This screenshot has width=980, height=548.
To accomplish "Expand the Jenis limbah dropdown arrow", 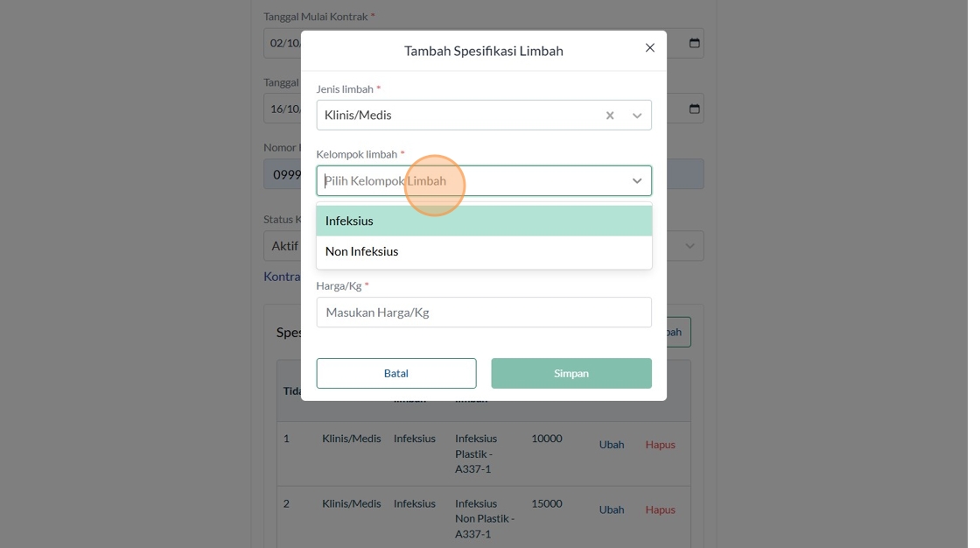I will pos(637,116).
